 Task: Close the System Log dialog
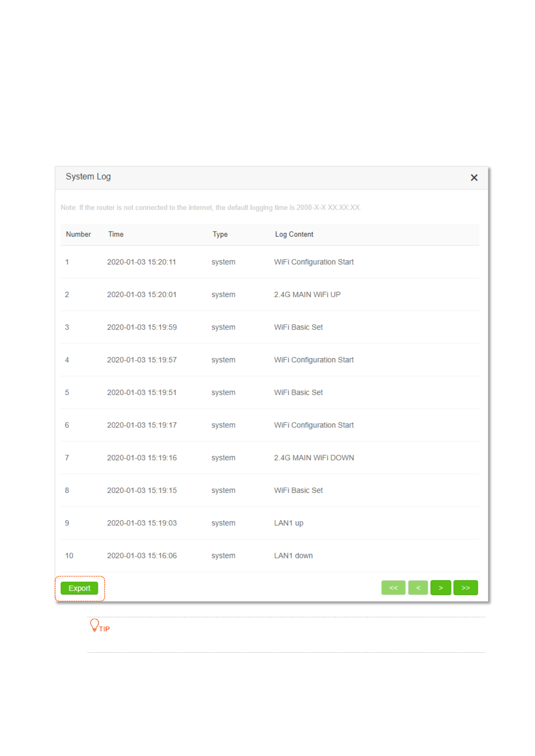(x=473, y=178)
